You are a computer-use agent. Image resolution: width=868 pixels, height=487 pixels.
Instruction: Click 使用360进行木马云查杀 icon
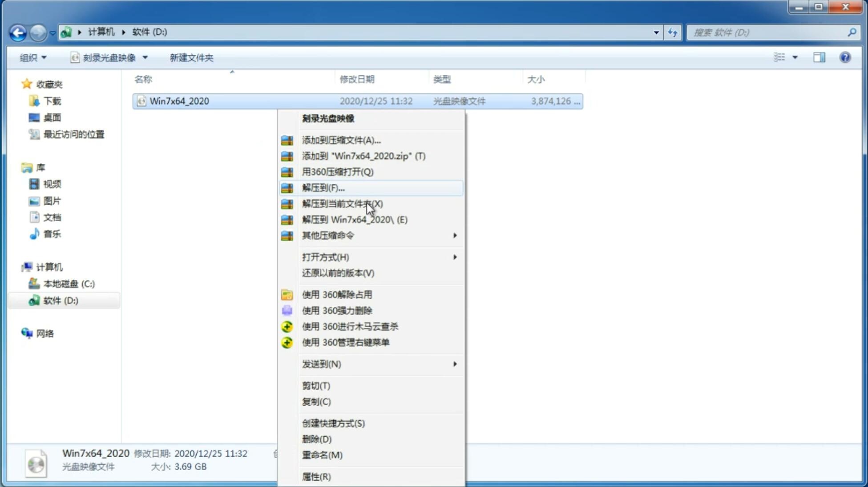pos(286,326)
